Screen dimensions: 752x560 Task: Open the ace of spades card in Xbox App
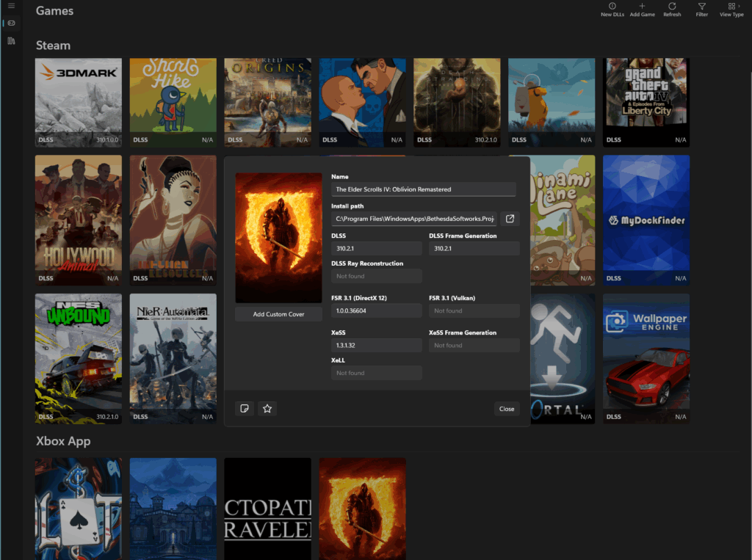coord(78,509)
